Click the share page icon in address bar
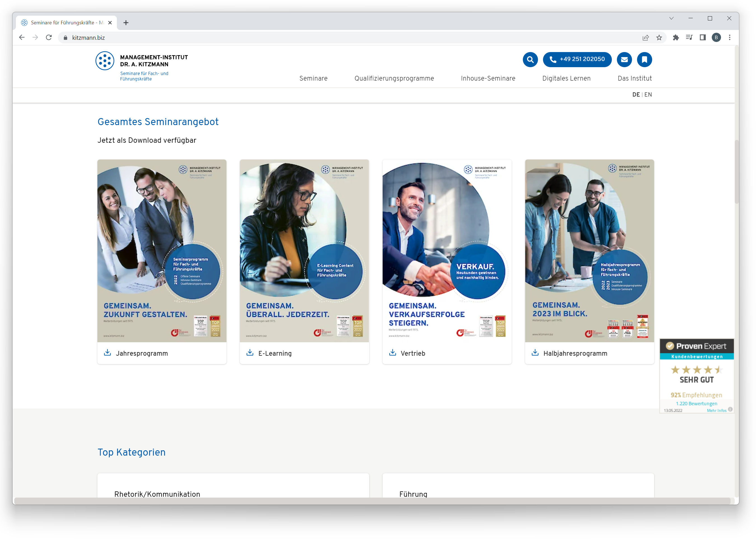 tap(645, 38)
